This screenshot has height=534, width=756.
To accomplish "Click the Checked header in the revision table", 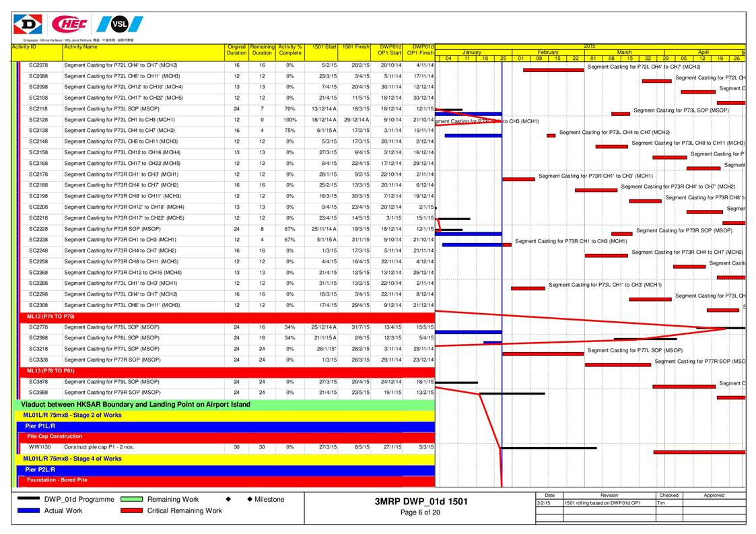I will (668, 496).
